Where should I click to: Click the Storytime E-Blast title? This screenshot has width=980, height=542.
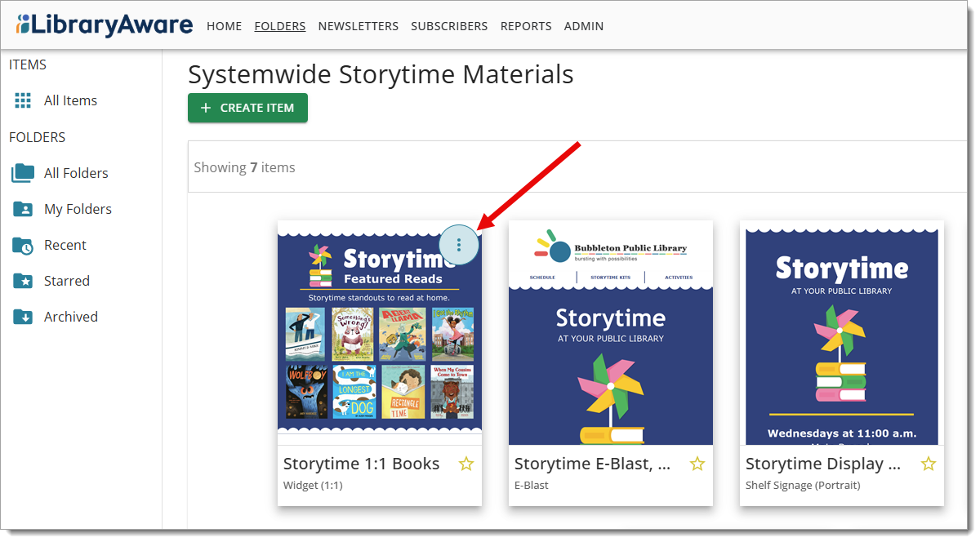(x=593, y=464)
